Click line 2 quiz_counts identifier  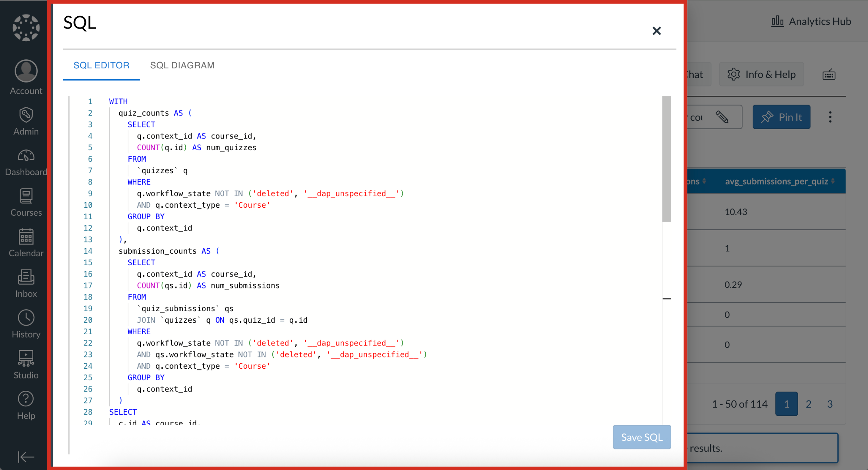click(x=143, y=113)
